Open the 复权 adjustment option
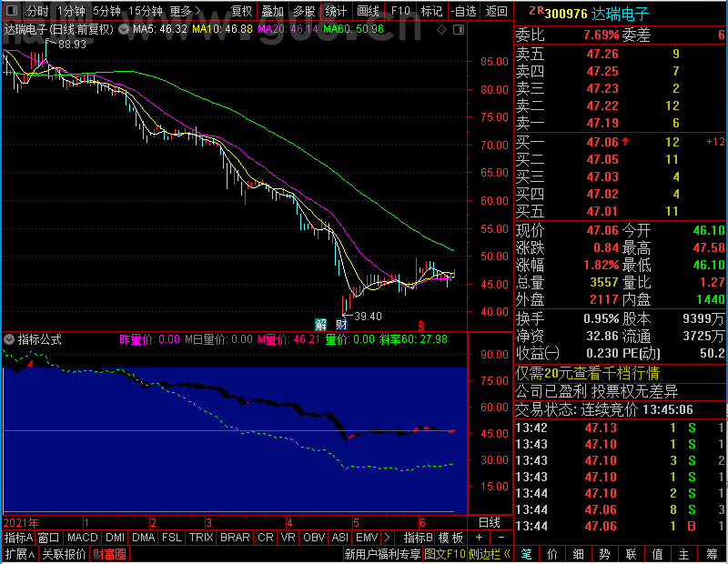This screenshot has height=564, width=728. (241, 11)
